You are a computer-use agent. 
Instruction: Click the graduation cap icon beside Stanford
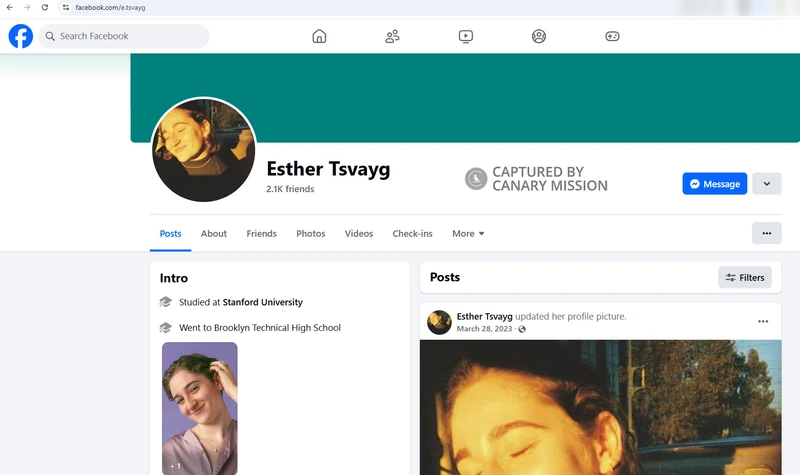coord(165,302)
